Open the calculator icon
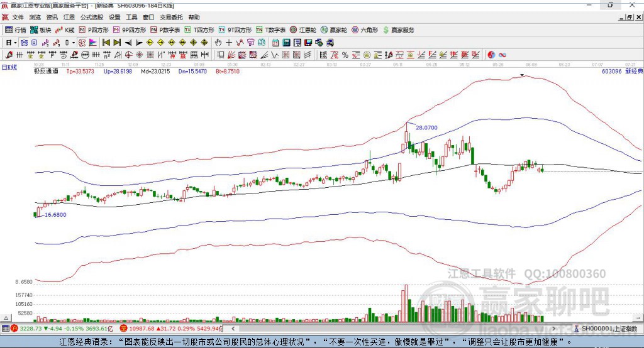 pos(286,43)
